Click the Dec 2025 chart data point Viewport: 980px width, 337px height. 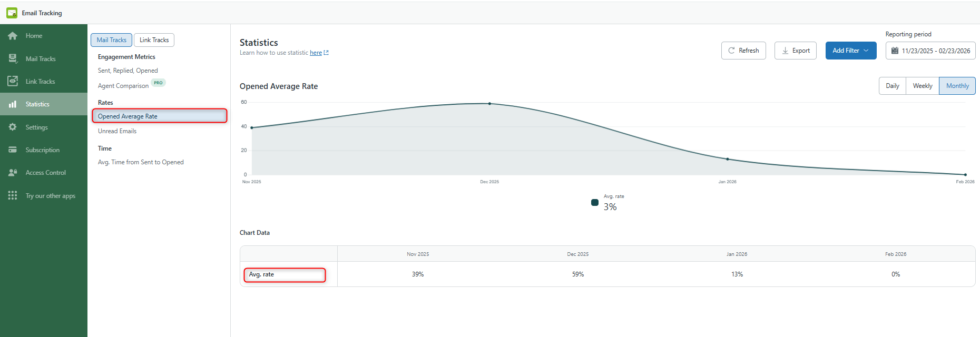point(489,104)
